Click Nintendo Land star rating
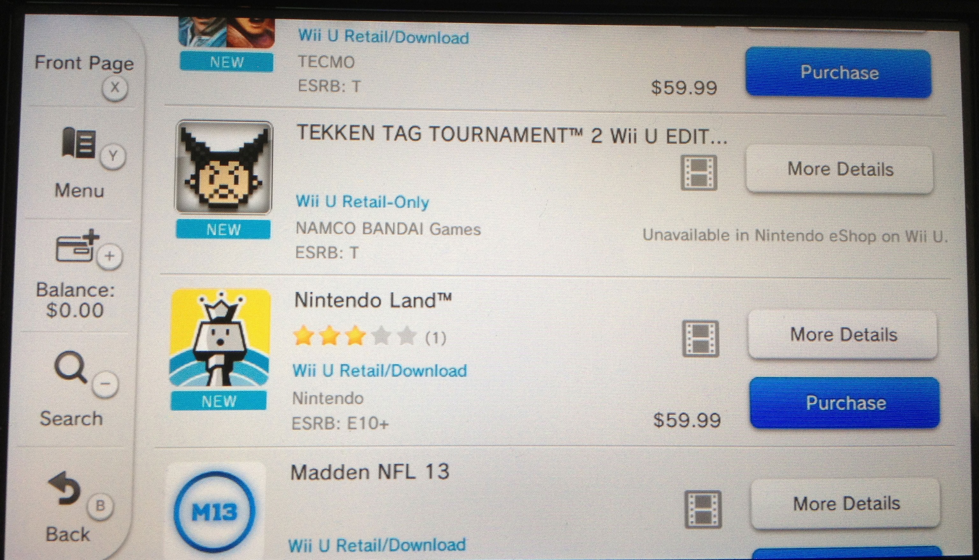This screenshot has width=979, height=560. pyautogui.click(x=369, y=337)
